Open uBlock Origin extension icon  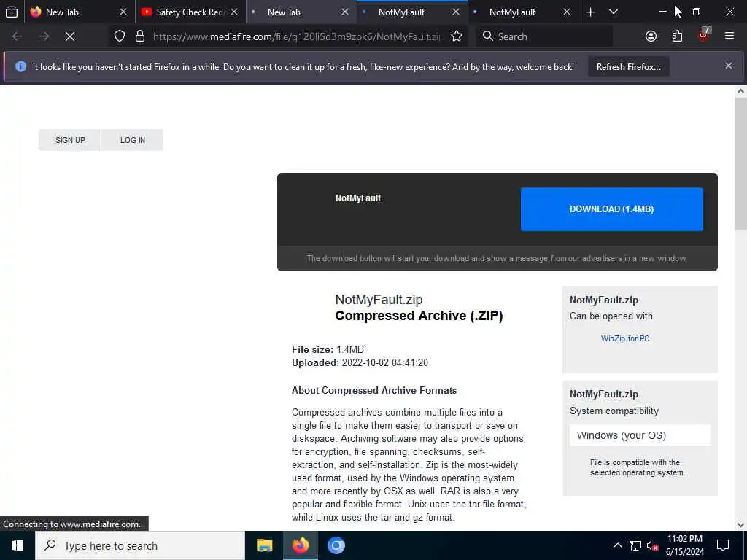coord(703,36)
